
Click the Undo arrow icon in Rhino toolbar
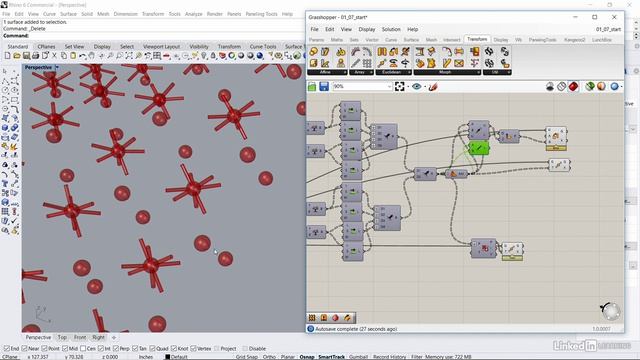(82, 56)
